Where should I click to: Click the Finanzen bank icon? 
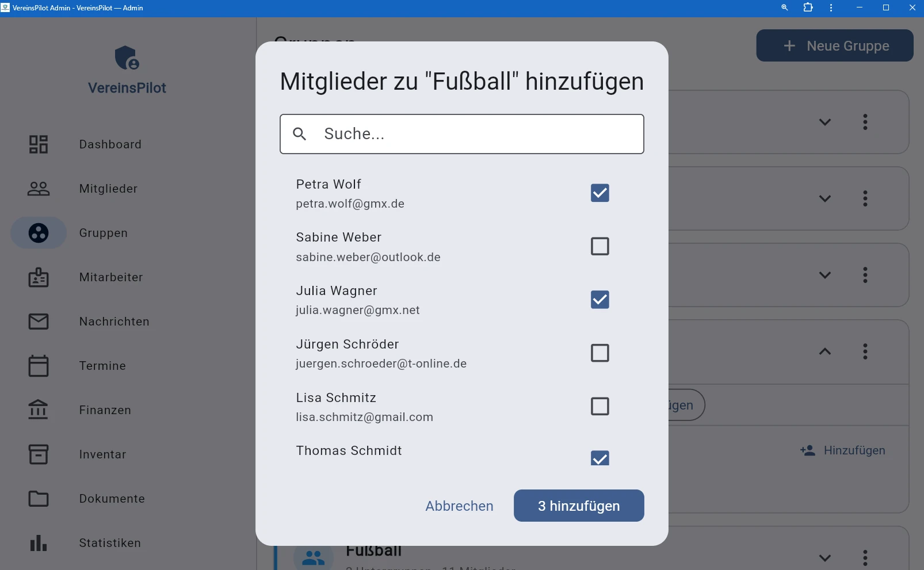(38, 410)
